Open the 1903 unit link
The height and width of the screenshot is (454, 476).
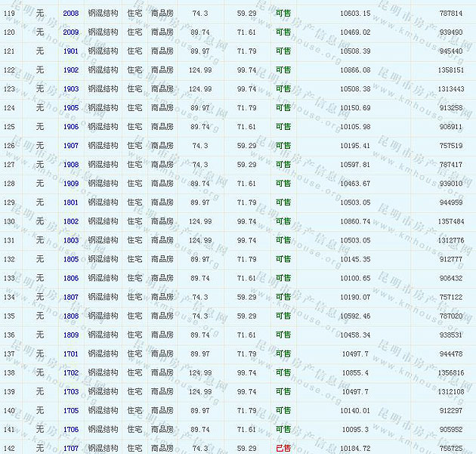pos(70,89)
